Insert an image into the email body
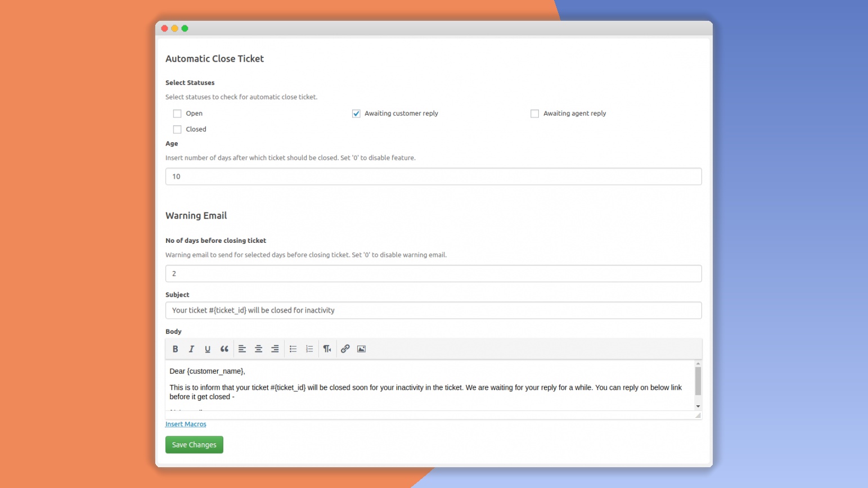This screenshot has height=488, width=868. 362,349
